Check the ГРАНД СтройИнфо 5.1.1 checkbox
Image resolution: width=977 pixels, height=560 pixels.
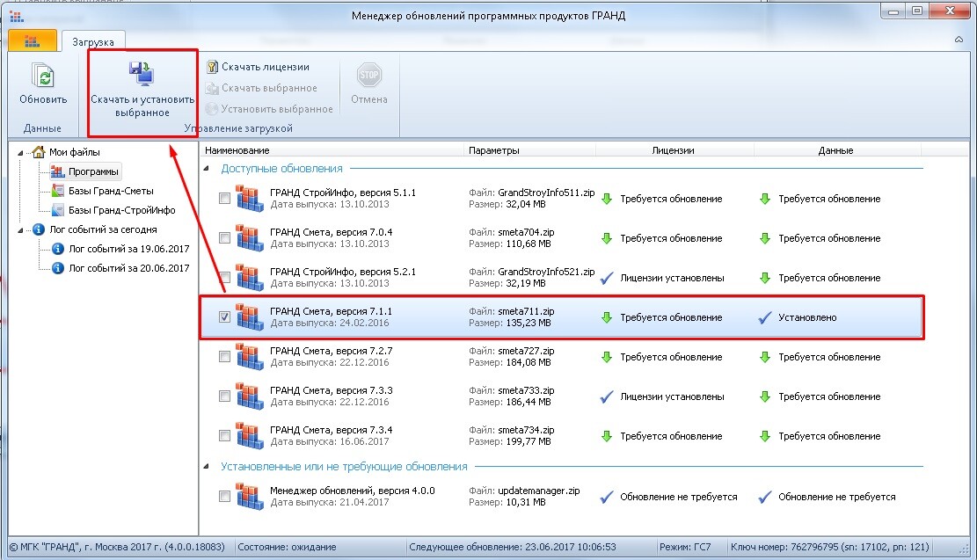[224, 198]
